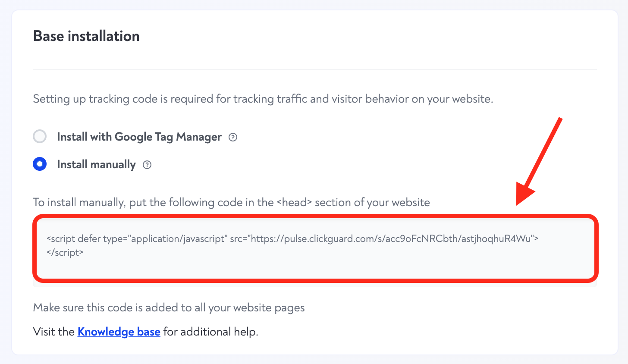Click the pulse.clickguard.com script URL text
The height and width of the screenshot is (364, 628).
(x=392, y=238)
